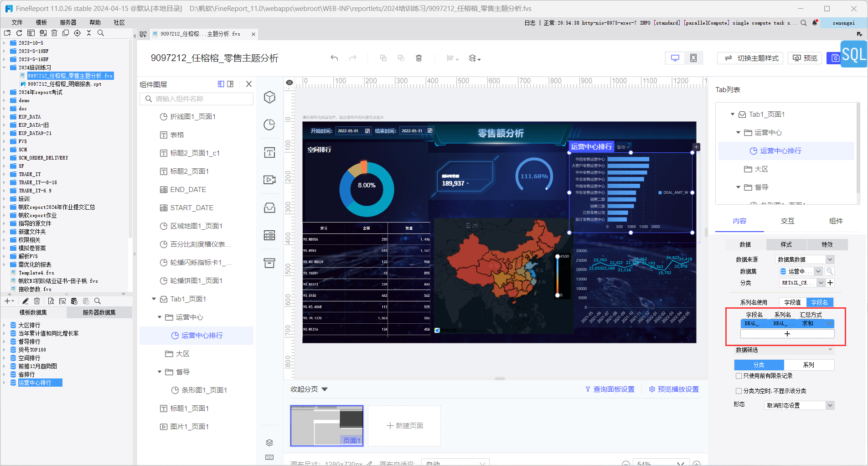
Task: Collapse 2024培训练习 folder in file tree
Action: pyautogui.click(x=4, y=67)
